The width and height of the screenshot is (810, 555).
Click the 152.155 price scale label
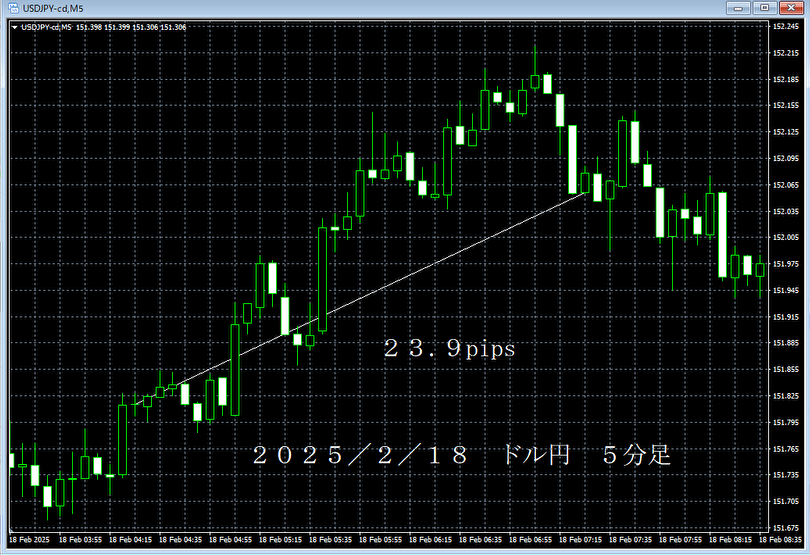click(785, 105)
